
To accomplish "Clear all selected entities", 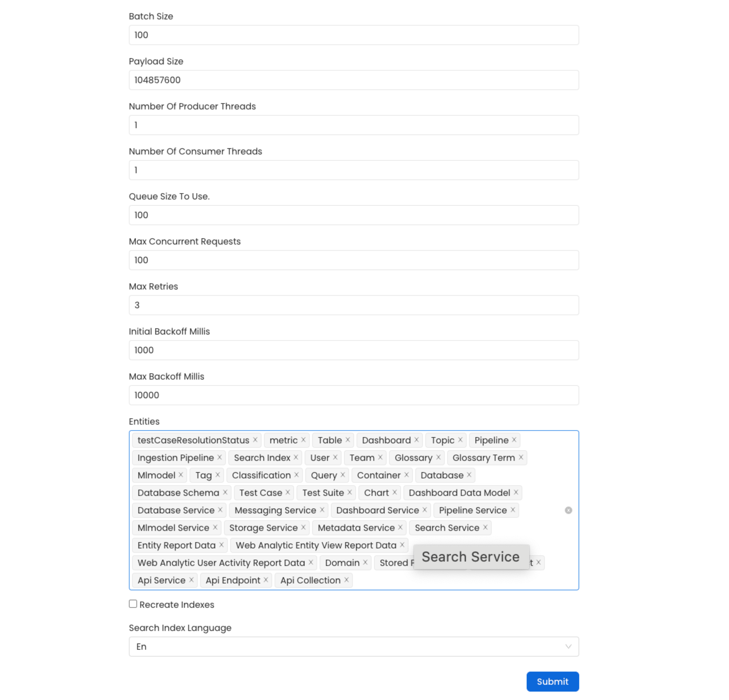I will click(568, 510).
